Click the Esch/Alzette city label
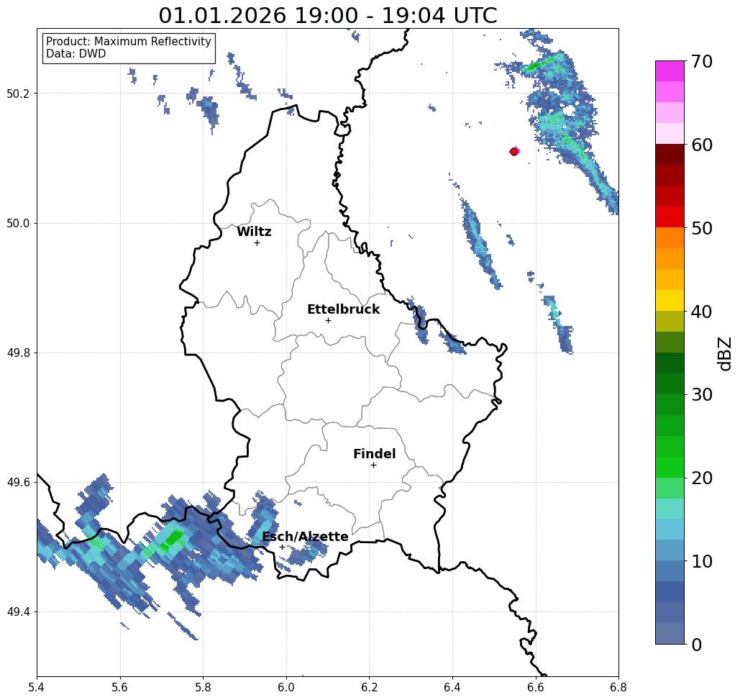 pos(305,537)
